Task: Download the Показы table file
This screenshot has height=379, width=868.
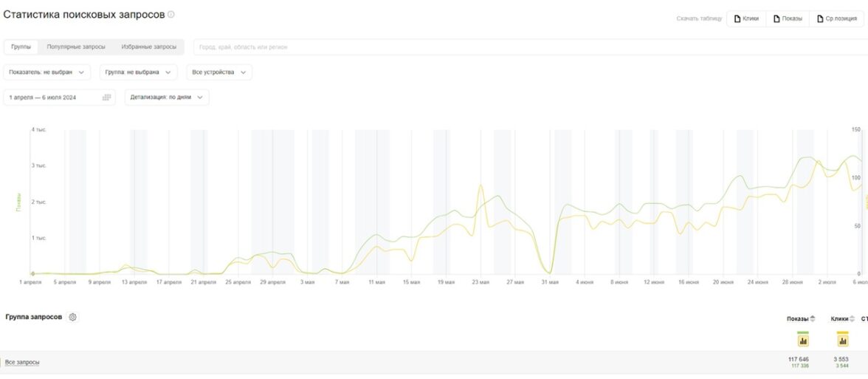Action: 788,18
